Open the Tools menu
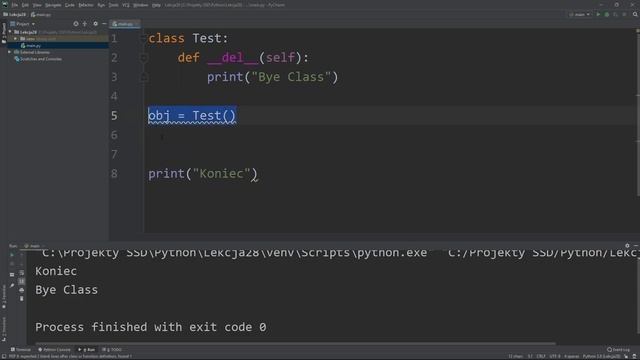Image resolution: width=640 pixels, height=360 pixels. [x=113, y=5]
